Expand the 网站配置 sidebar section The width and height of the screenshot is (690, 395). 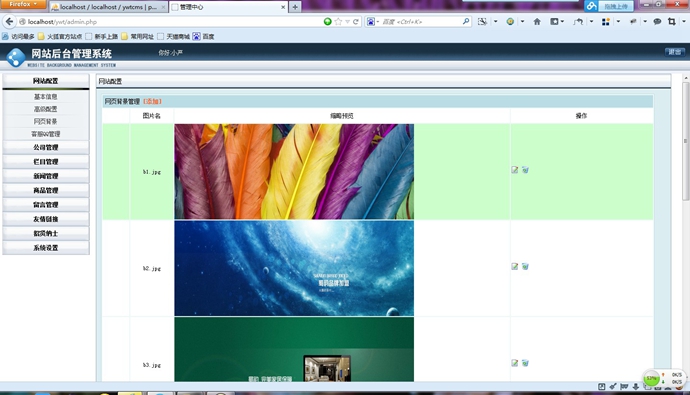coord(46,81)
